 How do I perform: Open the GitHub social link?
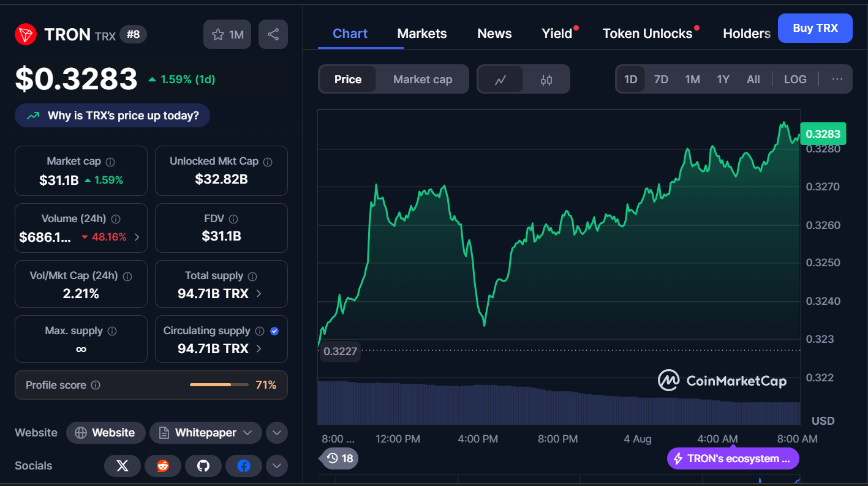pyautogui.click(x=203, y=466)
